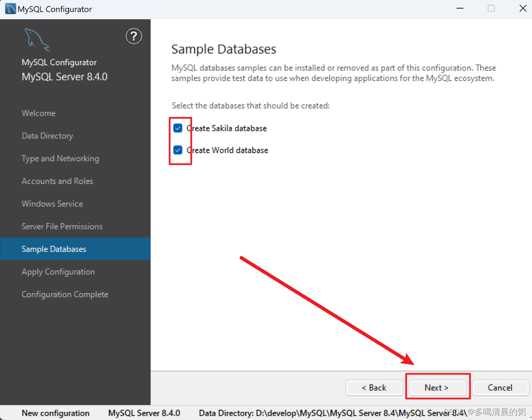Close the MySQL Configurator window
The width and height of the screenshot is (532, 420).
point(523,9)
